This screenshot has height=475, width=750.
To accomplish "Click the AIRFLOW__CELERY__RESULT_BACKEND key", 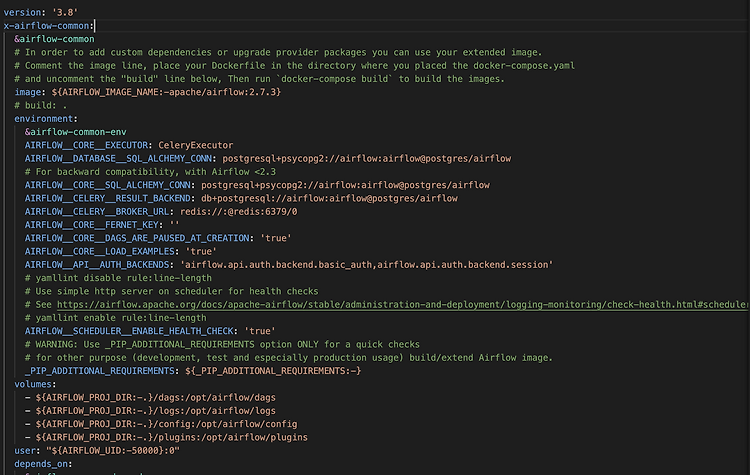I will click(108, 199).
